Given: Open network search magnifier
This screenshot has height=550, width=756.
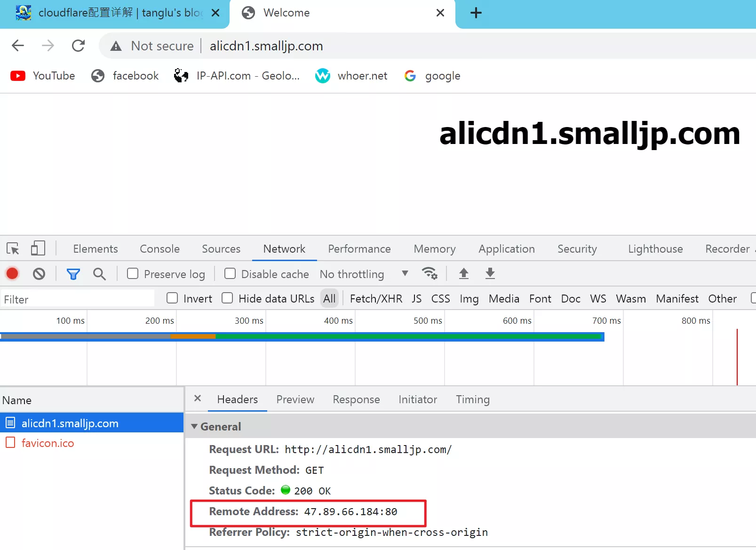Looking at the screenshot, I should click(x=99, y=274).
